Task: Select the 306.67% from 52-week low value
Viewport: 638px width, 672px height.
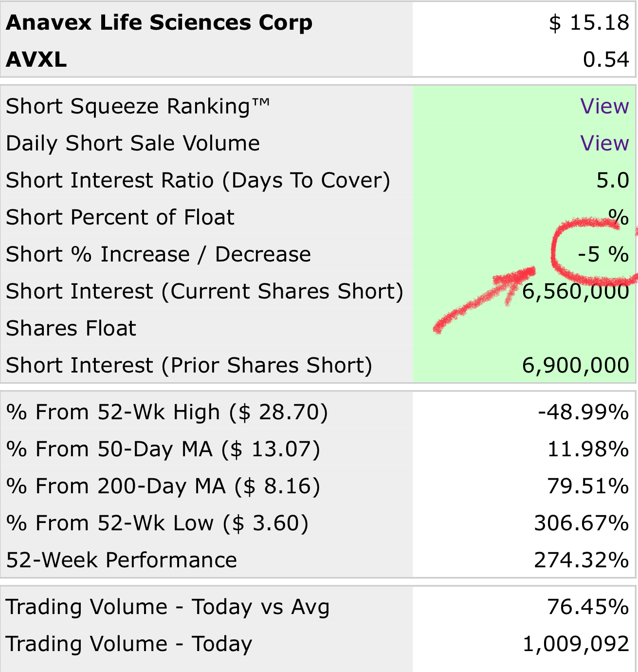Action: click(582, 523)
